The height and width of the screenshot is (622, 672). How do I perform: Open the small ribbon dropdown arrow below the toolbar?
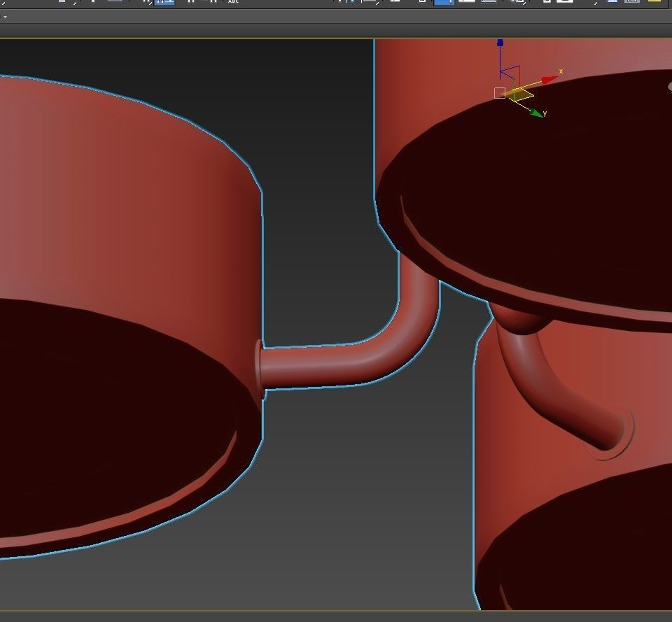5,17
